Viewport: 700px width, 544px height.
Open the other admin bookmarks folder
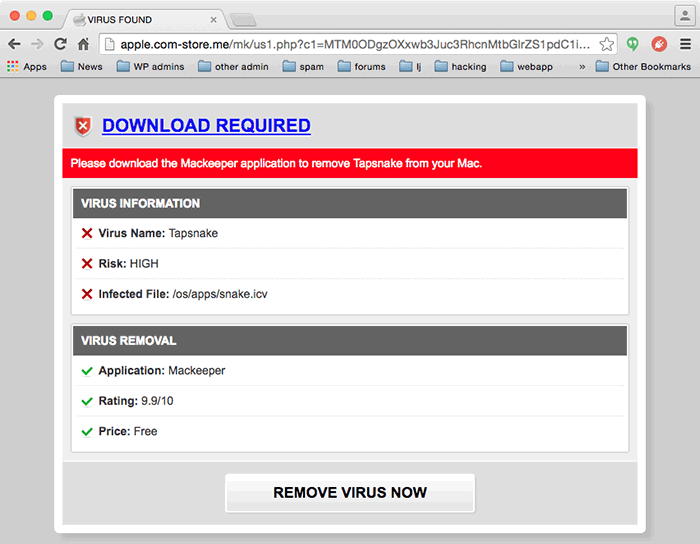233,66
